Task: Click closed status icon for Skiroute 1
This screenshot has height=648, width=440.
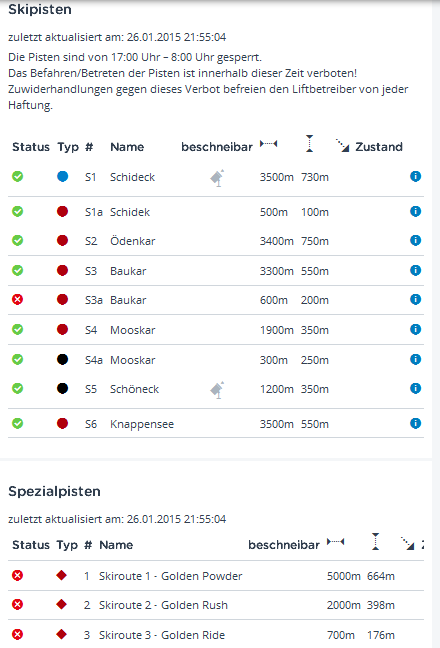Action: point(17,575)
